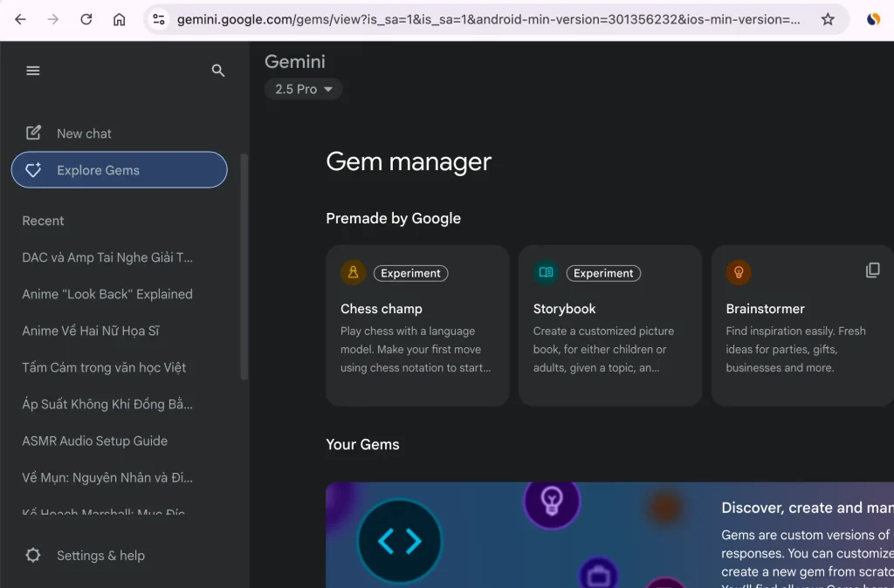Open the browser extension icon at top right
This screenshot has height=588, width=894.
coord(873,19)
